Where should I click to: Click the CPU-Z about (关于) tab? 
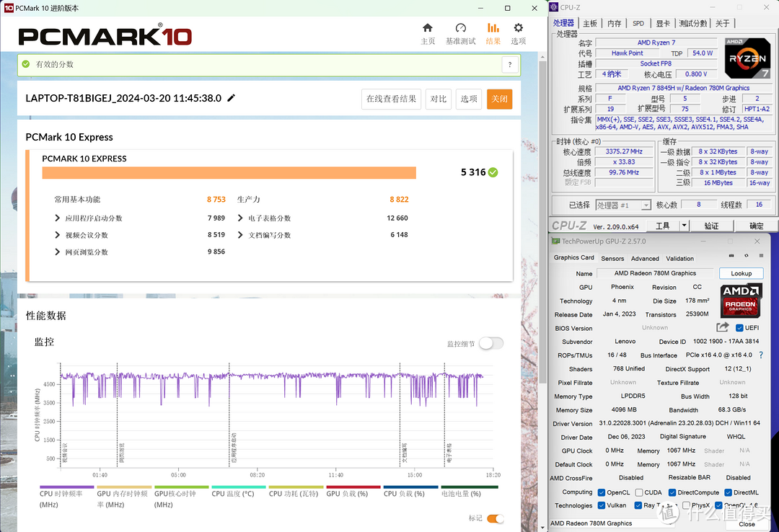point(723,23)
